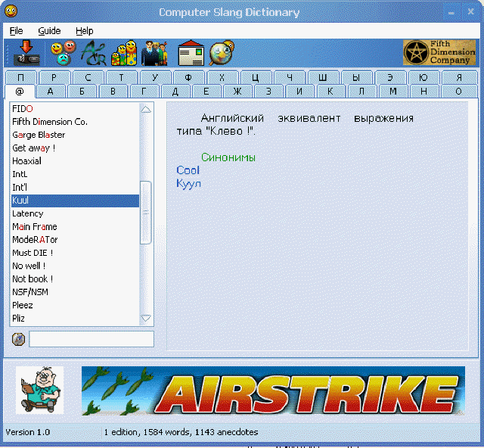The width and height of the screenshot is (484, 448).
Task: Select Fifth Dimension Co. entry
Action: [75, 122]
